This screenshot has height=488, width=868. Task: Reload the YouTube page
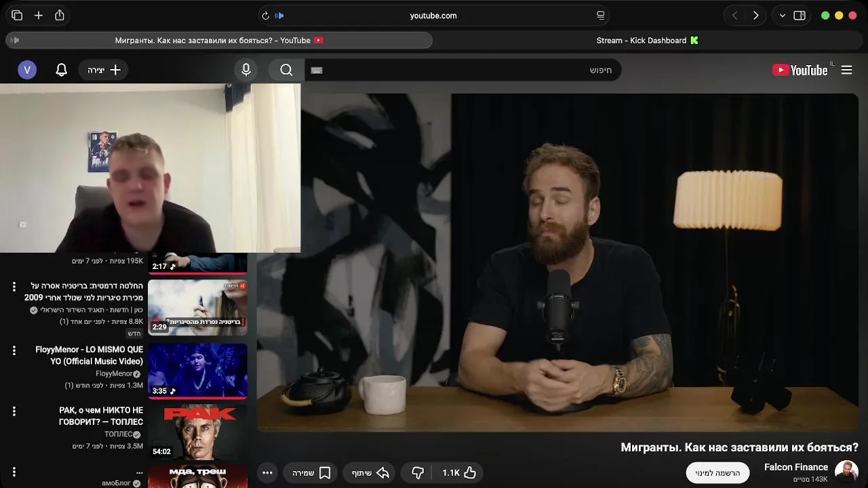coord(265,16)
